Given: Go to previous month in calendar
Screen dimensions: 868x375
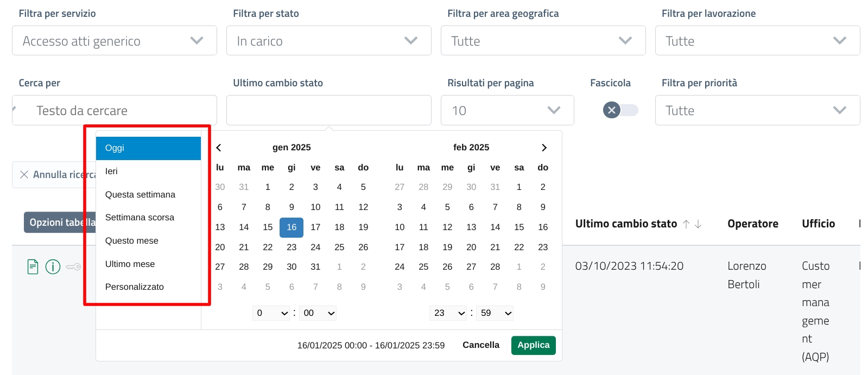Looking at the screenshot, I should [x=219, y=148].
